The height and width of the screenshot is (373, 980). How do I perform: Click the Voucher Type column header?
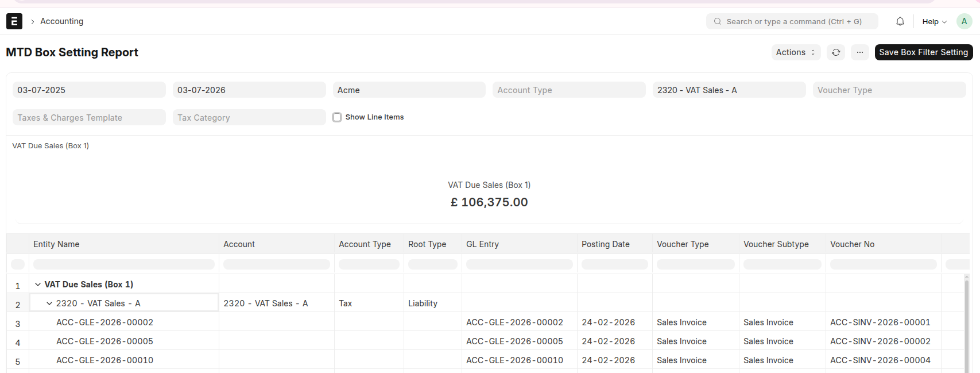(696, 244)
